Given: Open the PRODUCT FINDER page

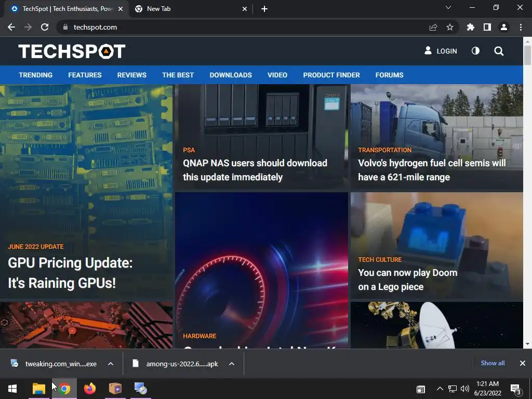Looking at the screenshot, I should tap(331, 75).
